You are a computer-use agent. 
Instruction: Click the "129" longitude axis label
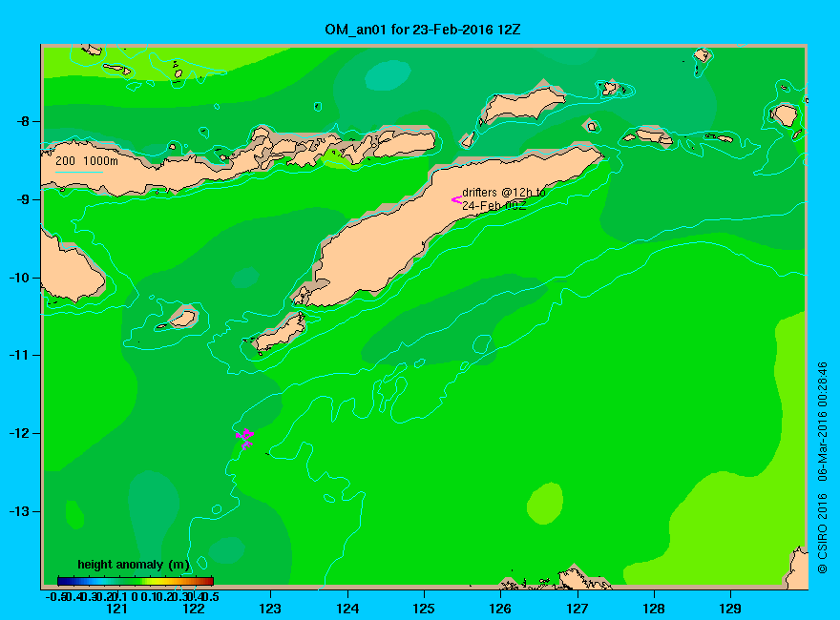730,609
